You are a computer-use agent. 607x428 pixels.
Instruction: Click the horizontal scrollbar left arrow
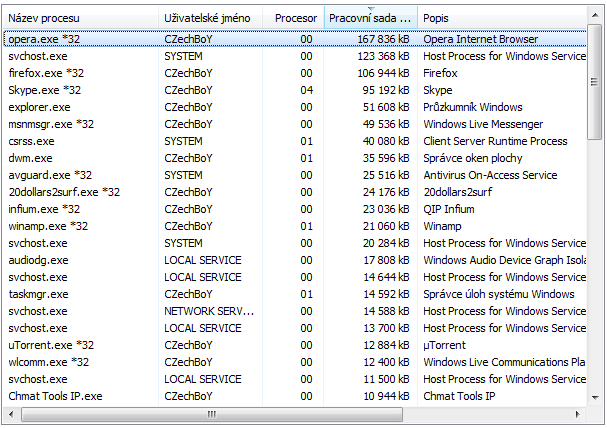(11, 414)
